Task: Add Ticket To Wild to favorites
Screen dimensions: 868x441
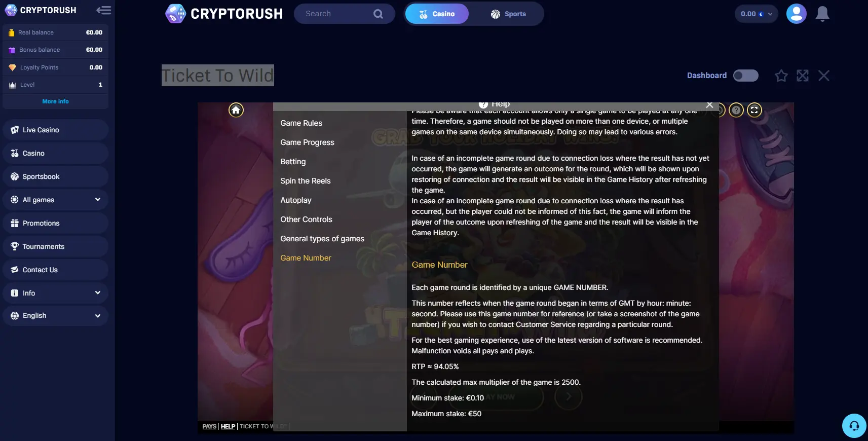Action: (781, 76)
